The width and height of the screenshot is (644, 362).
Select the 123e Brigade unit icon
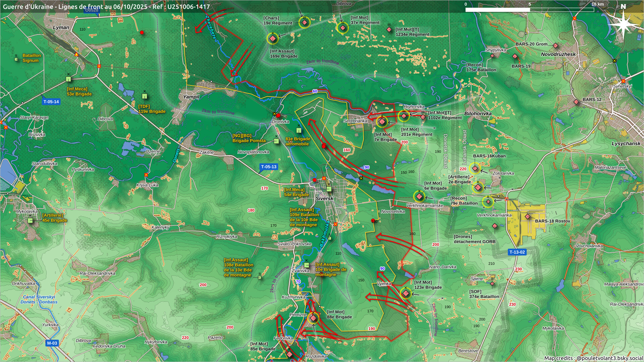406,293
